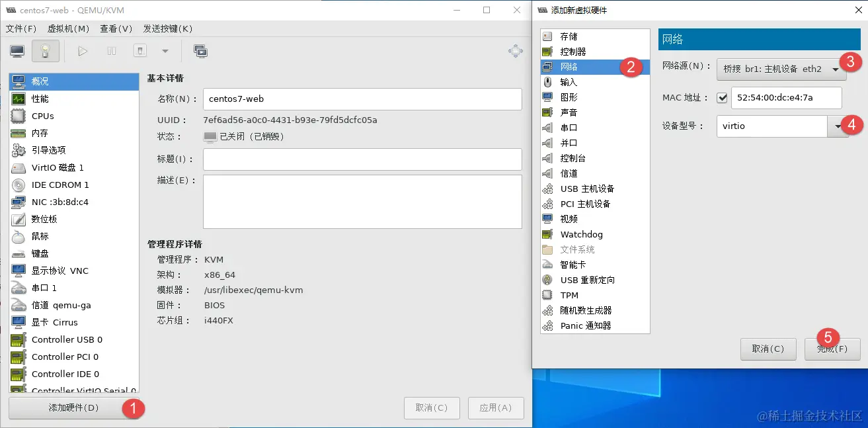Toggle the MAC 地址 checkbox

click(x=722, y=98)
